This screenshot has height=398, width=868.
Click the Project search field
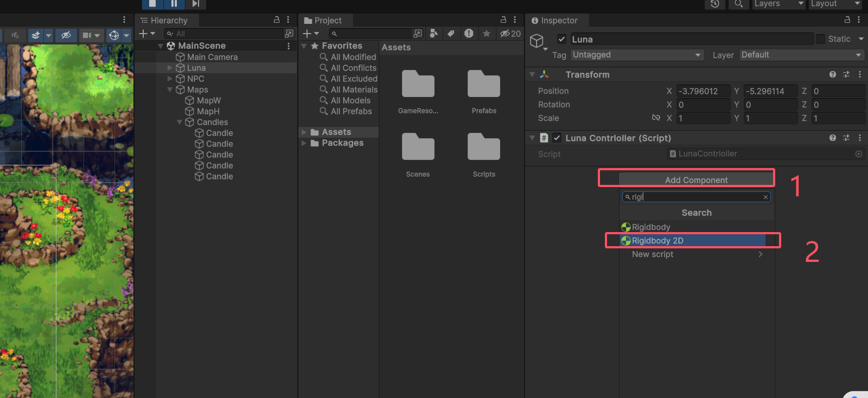tap(369, 34)
